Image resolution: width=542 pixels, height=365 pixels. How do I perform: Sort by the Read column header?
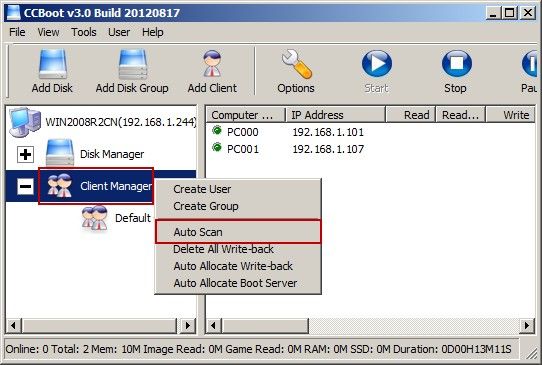click(x=410, y=115)
